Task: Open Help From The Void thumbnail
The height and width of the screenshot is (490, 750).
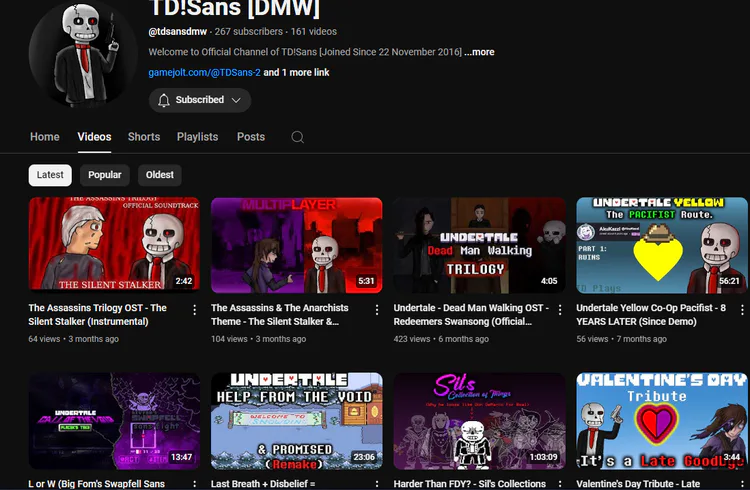Action: (x=297, y=421)
